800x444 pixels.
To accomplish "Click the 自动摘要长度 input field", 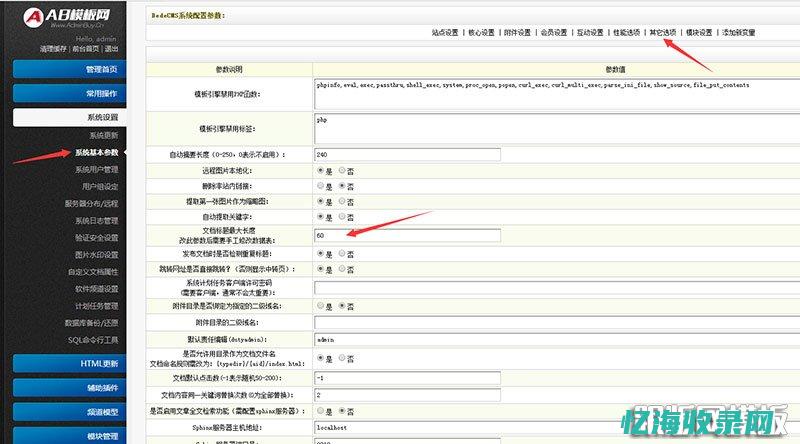I will pyautogui.click(x=406, y=154).
